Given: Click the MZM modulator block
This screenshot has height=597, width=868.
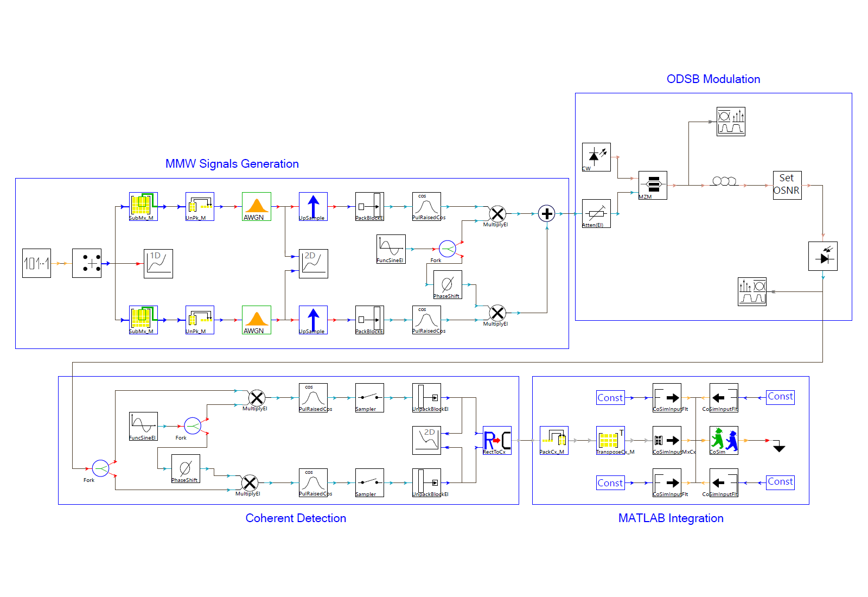Looking at the screenshot, I should 653,185.
